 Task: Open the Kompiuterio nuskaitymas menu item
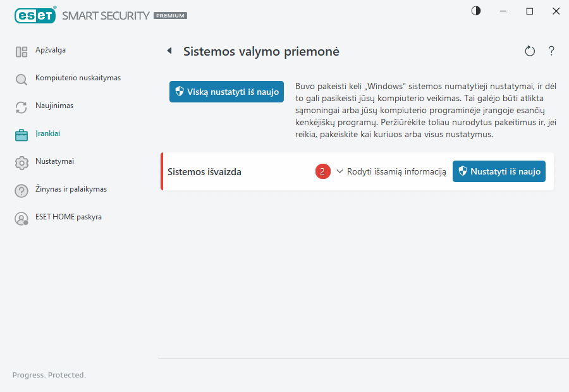[78, 78]
